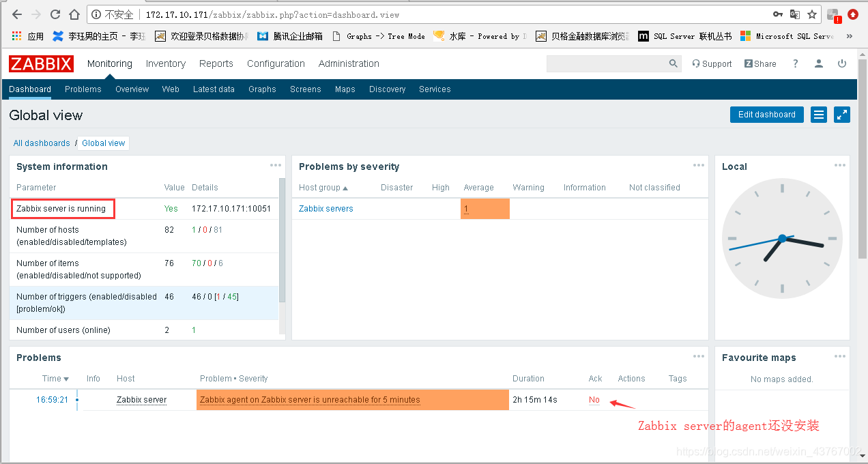Click the red extension icon in the toolbar
The image size is (868, 464).
(x=853, y=14)
